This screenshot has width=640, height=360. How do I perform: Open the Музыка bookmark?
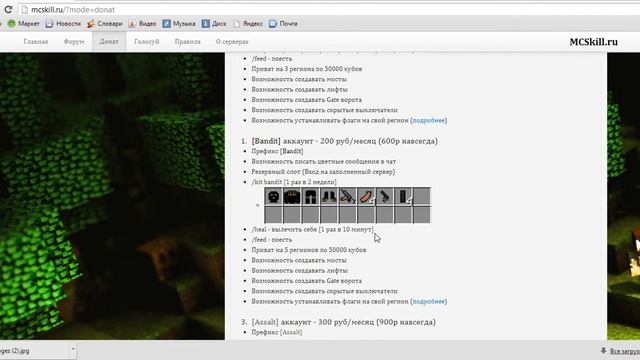pos(179,24)
